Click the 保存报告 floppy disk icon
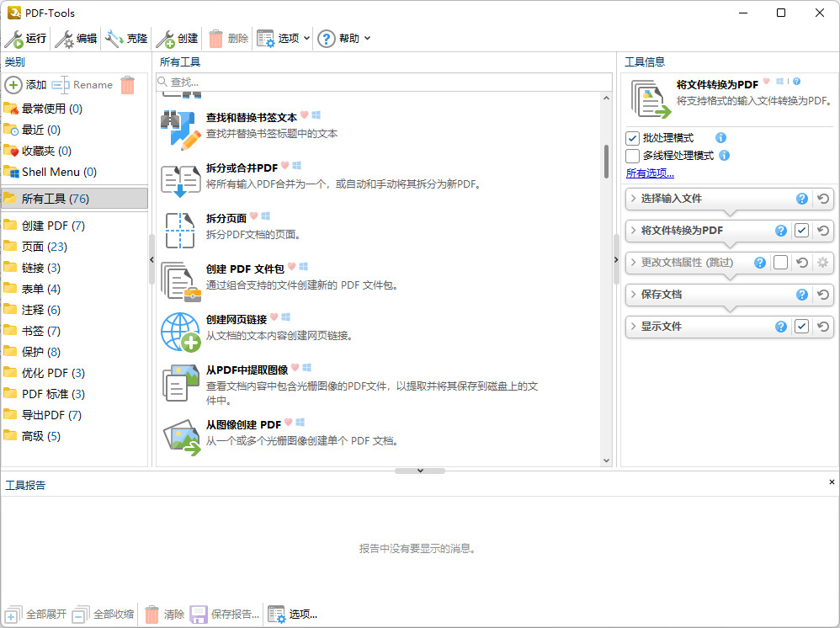 198,615
